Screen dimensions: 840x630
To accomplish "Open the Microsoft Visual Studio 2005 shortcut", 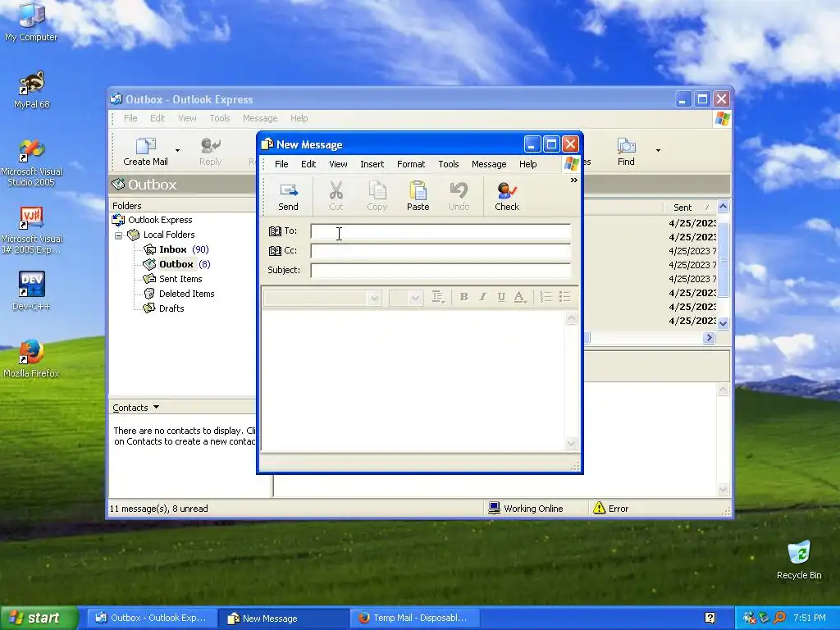I will tap(32, 162).
